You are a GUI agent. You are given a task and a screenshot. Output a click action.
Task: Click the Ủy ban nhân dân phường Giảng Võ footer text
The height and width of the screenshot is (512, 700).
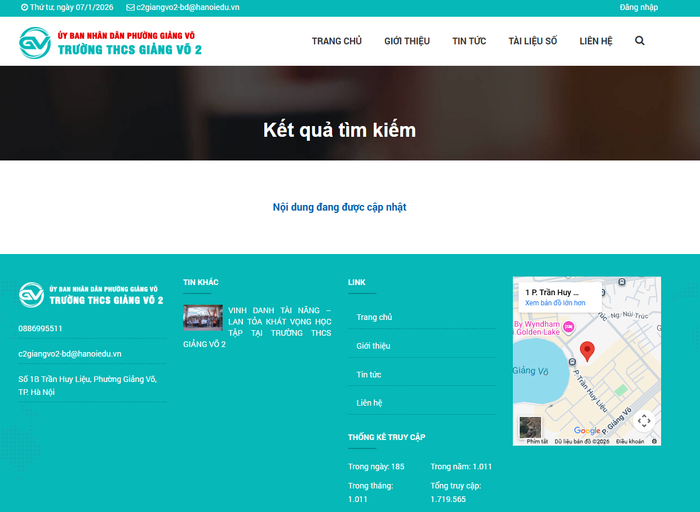point(103,289)
